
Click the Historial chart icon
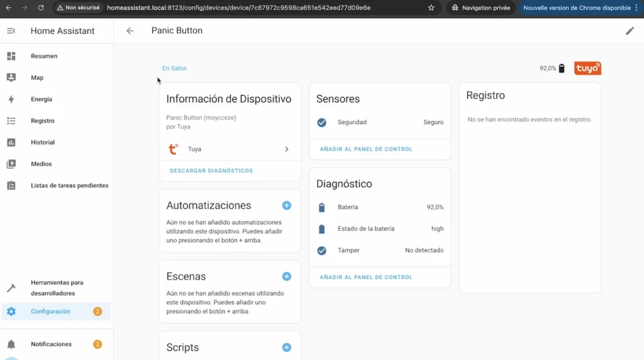pos(11,143)
